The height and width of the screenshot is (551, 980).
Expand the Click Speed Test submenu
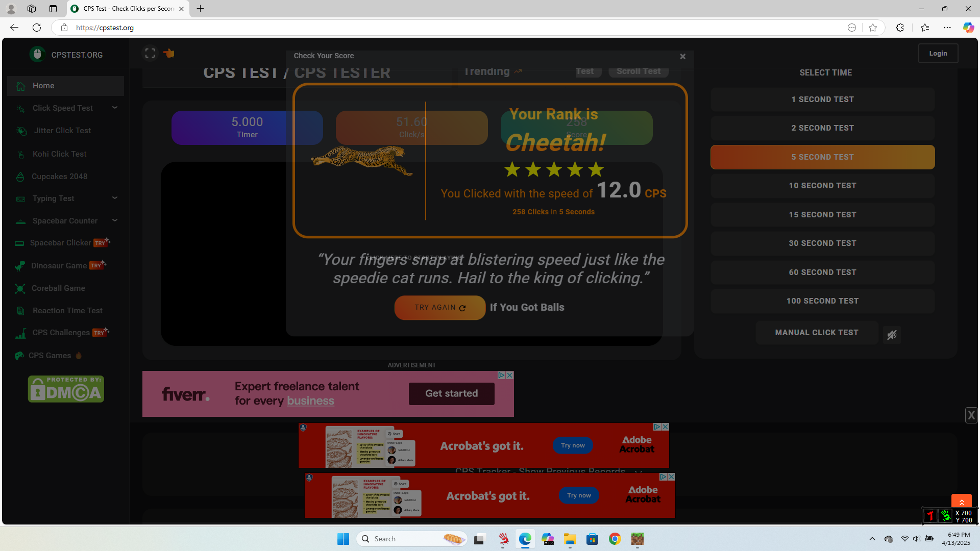115,108
